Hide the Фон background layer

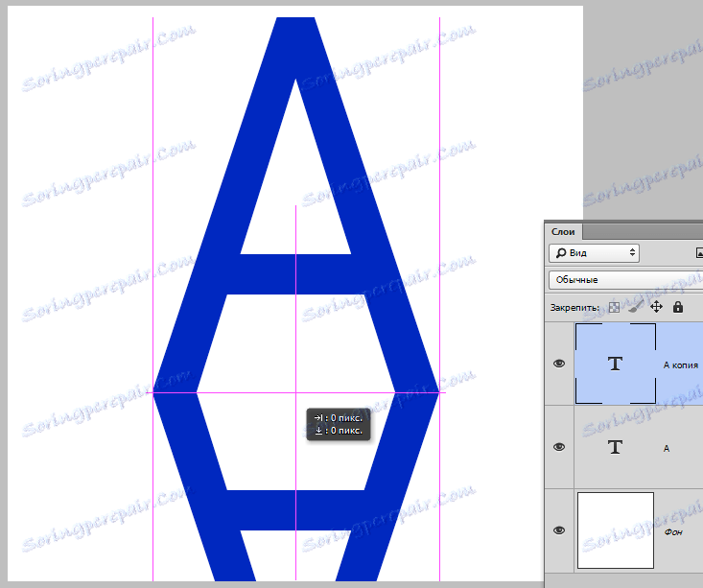tap(559, 530)
